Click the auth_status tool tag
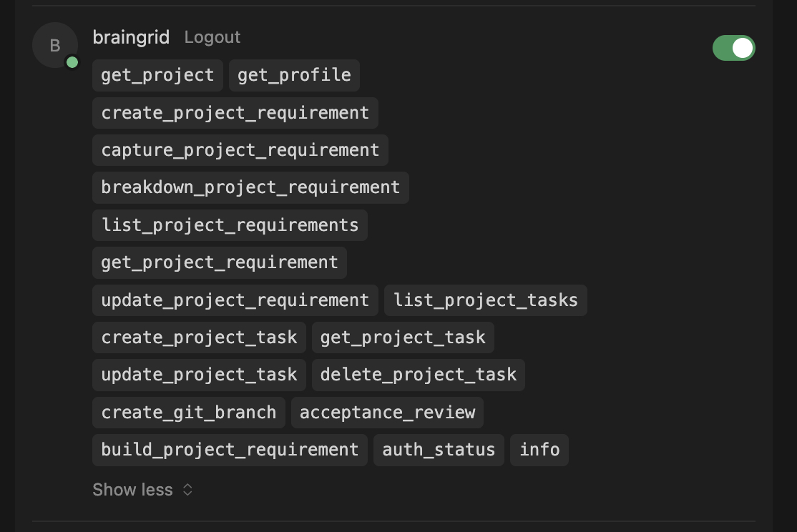Screen dimensions: 797x532 coord(439,450)
